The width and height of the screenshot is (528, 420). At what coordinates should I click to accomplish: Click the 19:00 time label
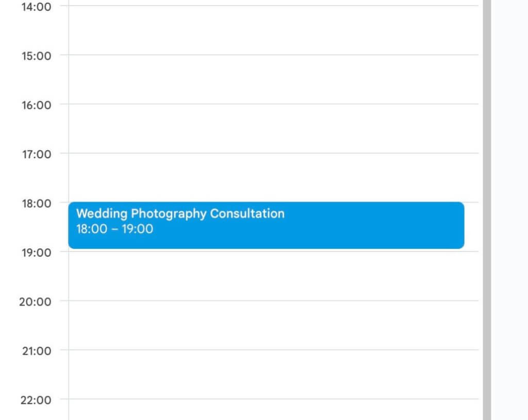[x=36, y=253]
